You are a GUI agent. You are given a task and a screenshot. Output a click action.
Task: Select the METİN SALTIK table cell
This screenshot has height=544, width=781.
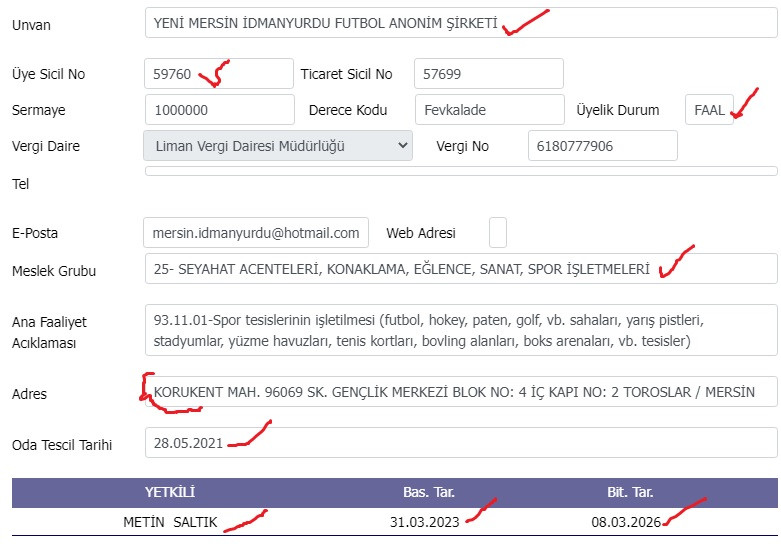(170, 522)
